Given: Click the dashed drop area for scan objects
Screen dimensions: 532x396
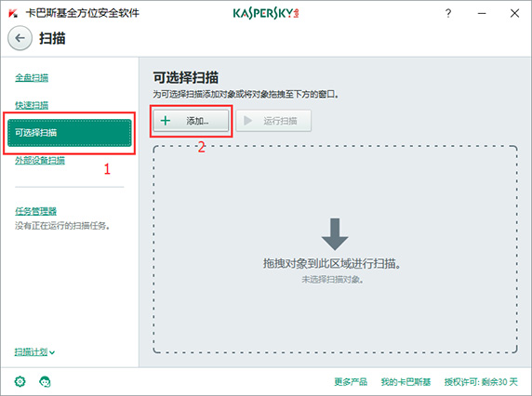Looking at the screenshot, I should point(335,249).
